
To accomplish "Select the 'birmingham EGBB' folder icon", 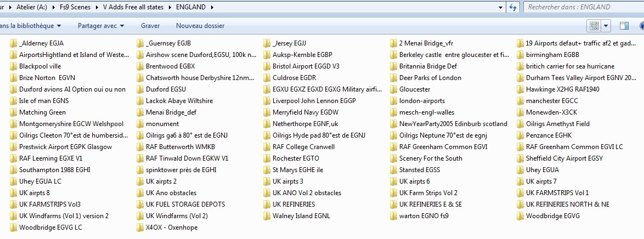I will click(x=521, y=55).
